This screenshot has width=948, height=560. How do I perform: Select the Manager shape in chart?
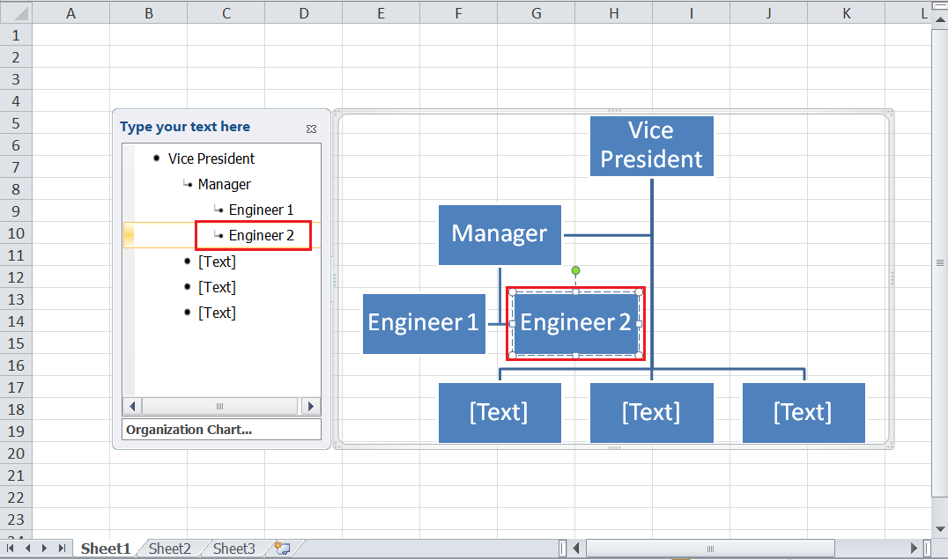pyautogui.click(x=500, y=235)
